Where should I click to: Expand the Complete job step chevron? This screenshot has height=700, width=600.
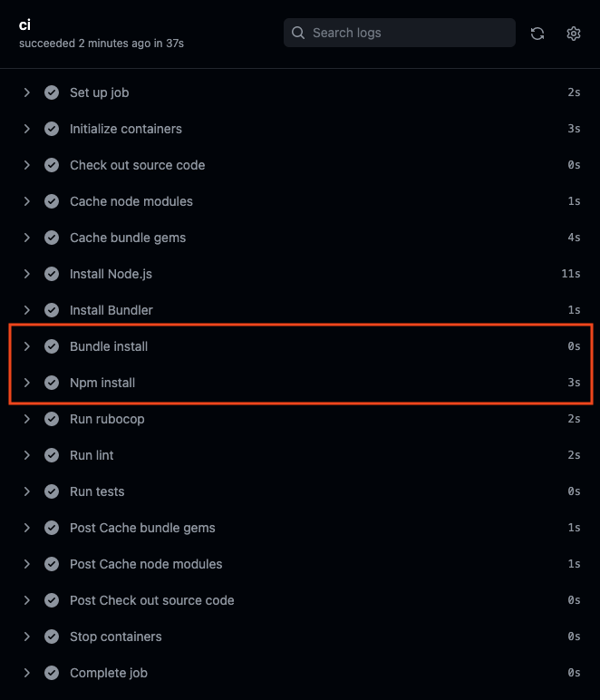coord(27,673)
